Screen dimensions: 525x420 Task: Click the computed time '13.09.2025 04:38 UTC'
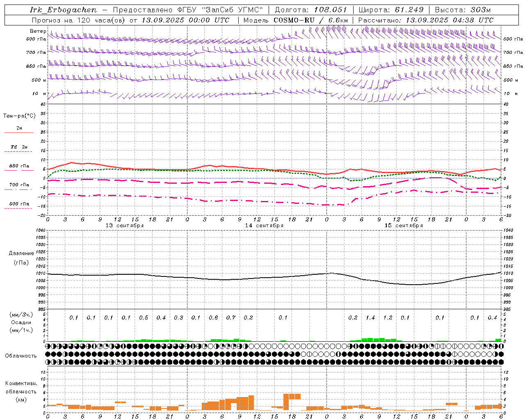[x=450, y=20]
